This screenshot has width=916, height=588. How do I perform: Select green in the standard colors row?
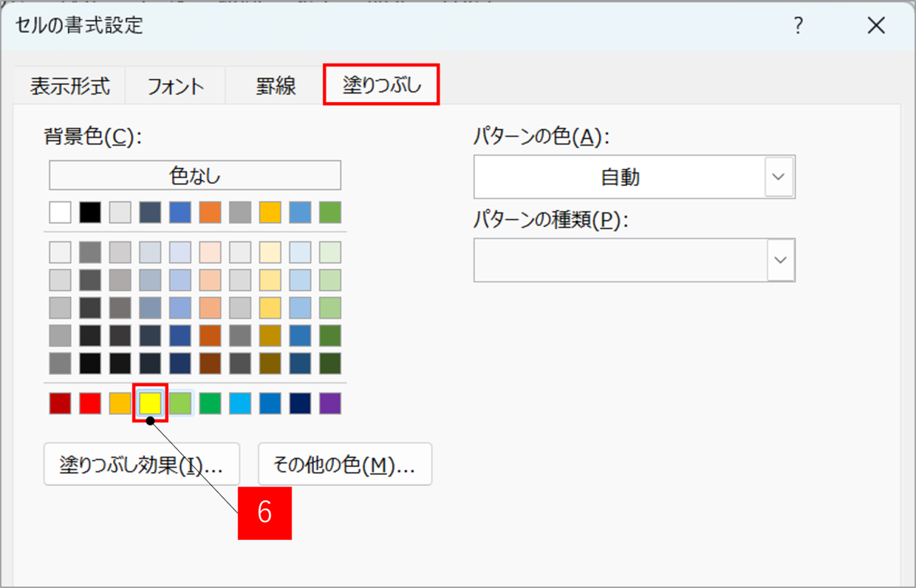211,403
